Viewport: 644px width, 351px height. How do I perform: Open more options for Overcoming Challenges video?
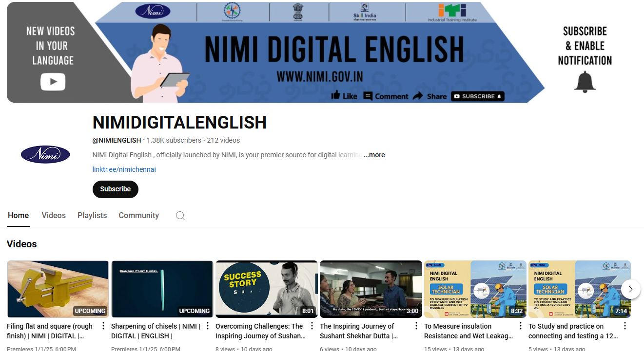[312, 326]
